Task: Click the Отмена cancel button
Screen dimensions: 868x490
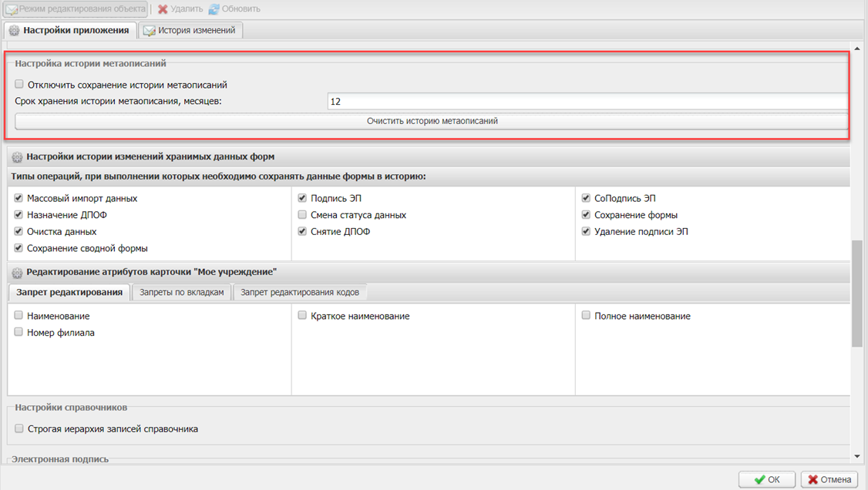Action: (x=829, y=479)
